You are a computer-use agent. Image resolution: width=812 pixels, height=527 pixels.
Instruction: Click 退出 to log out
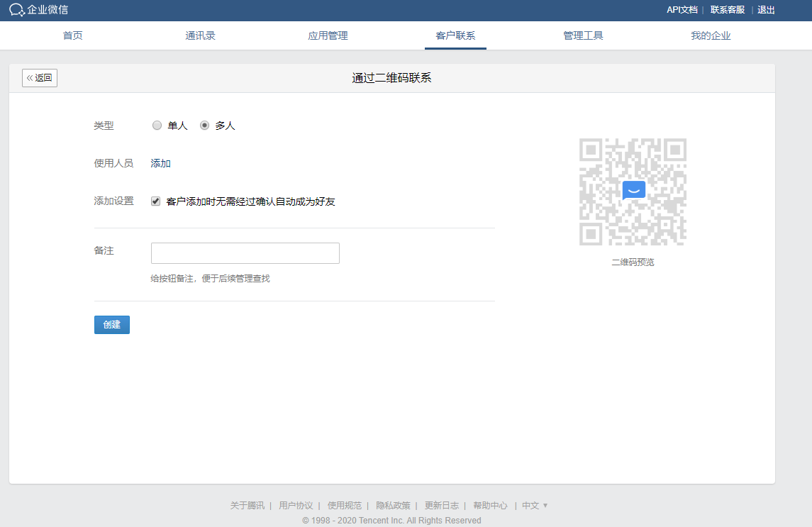(x=766, y=10)
